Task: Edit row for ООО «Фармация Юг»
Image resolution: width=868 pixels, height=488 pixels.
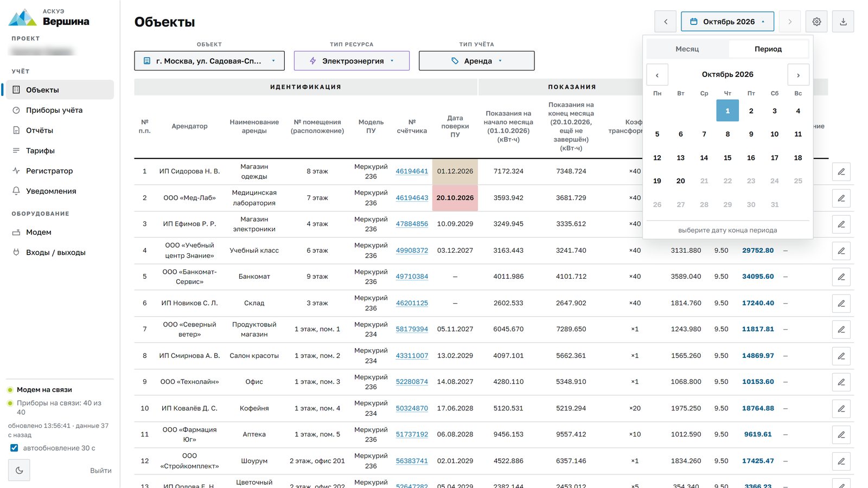Action: click(x=841, y=434)
